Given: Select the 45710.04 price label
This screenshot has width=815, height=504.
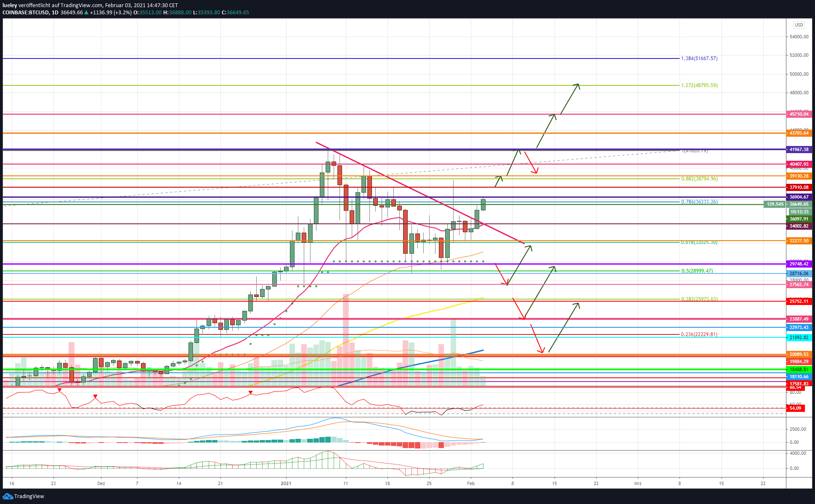Looking at the screenshot, I should pyautogui.click(x=799, y=114).
